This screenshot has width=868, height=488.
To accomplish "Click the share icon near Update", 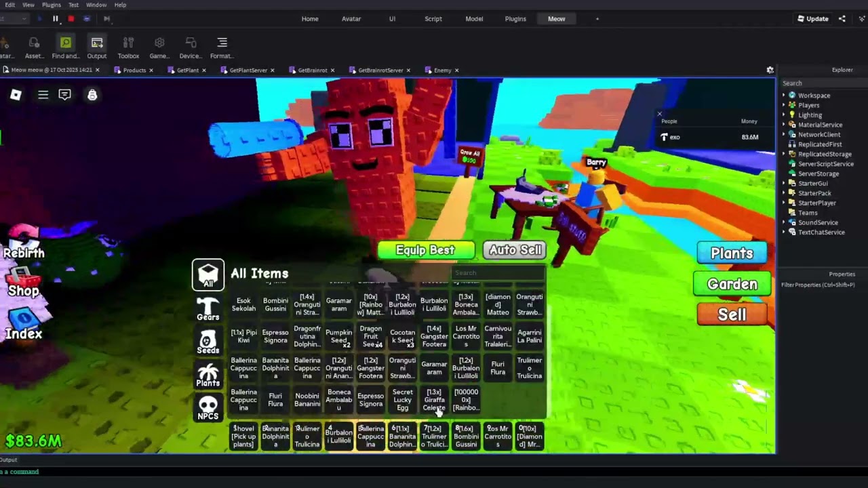I will (842, 19).
